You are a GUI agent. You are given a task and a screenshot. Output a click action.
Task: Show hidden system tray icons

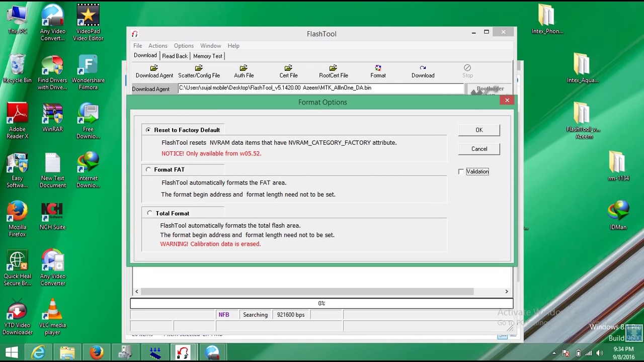pyautogui.click(x=554, y=353)
